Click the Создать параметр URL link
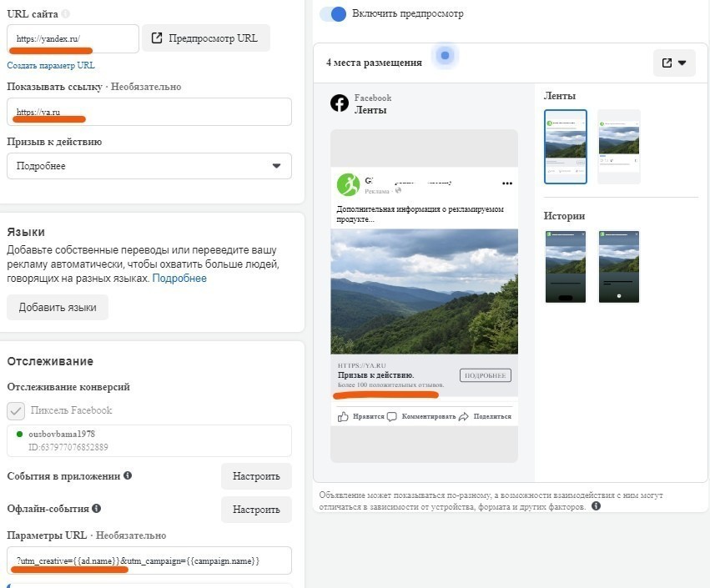The image size is (710, 588). tap(51, 65)
